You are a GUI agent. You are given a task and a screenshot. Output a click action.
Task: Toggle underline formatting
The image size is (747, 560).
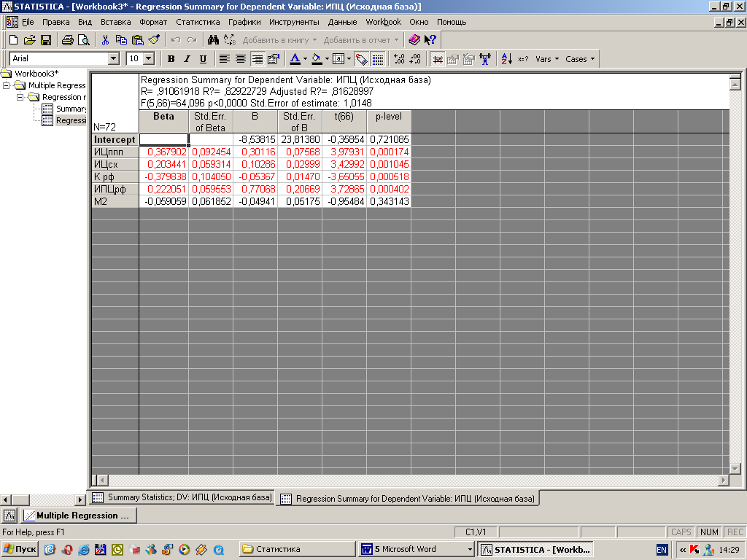(x=203, y=59)
